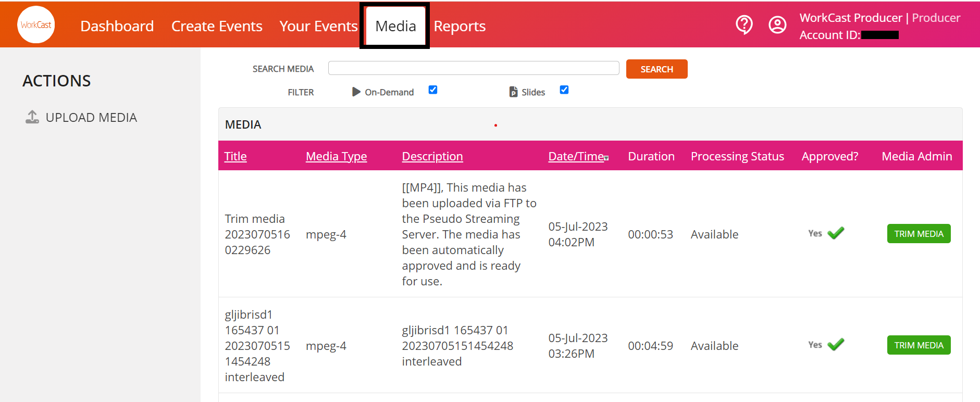This screenshot has height=402, width=980.
Task: Click duration '00:04:59'
Action: tap(650, 346)
